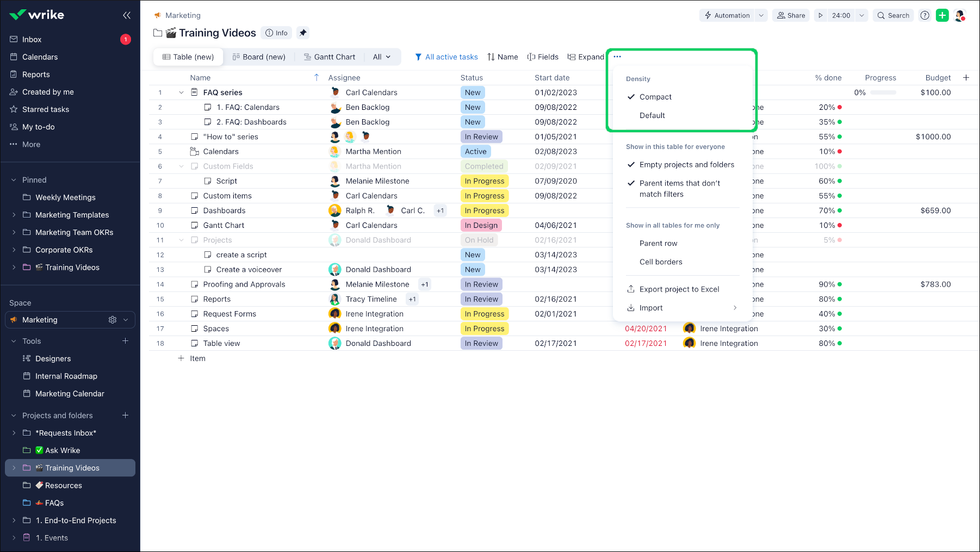Viewport: 980px width, 552px height.
Task: Collapse the FAQ series row
Action: [x=181, y=92]
